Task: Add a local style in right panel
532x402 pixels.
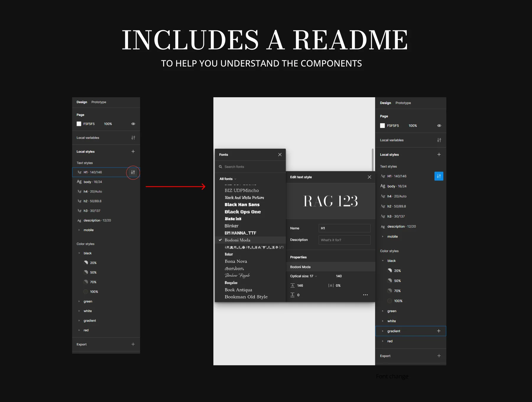Action: (439, 154)
